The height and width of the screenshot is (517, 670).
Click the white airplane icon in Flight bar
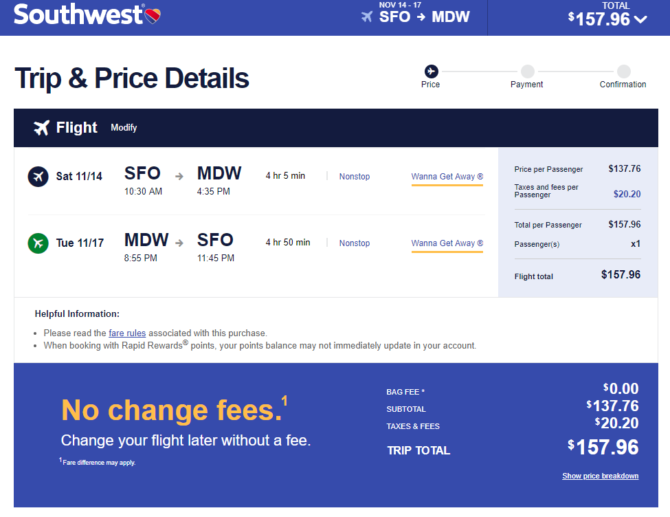[x=41, y=127]
